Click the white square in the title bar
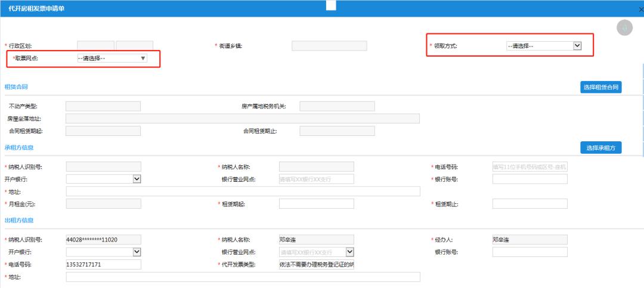This screenshot has height=288, width=644. (x=331, y=5)
